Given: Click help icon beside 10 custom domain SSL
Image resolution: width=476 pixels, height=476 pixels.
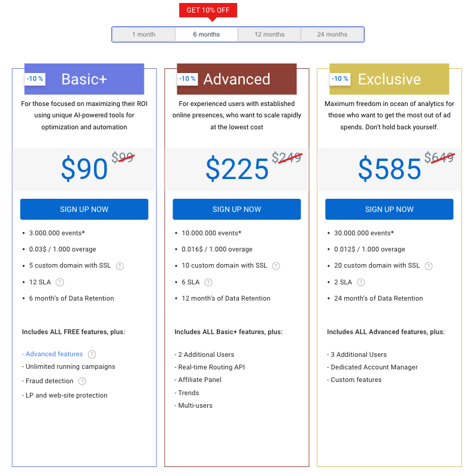Looking at the screenshot, I should click(x=276, y=266).
